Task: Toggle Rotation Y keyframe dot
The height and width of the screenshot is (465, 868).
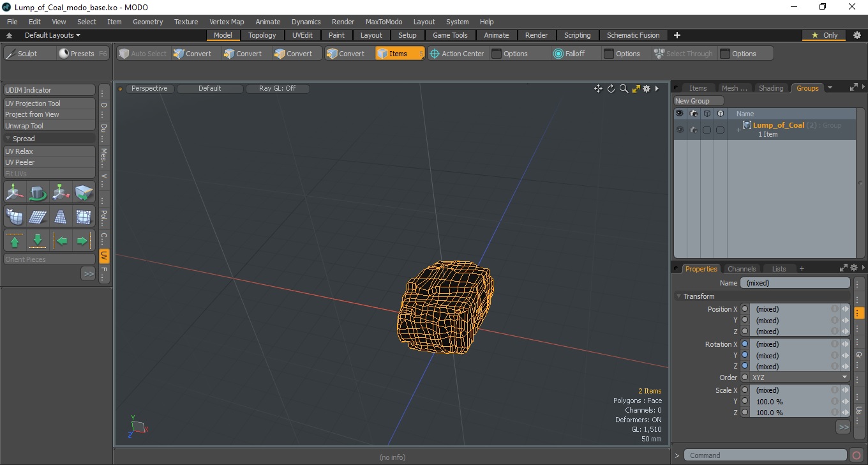Action: (x=745, y=355)
